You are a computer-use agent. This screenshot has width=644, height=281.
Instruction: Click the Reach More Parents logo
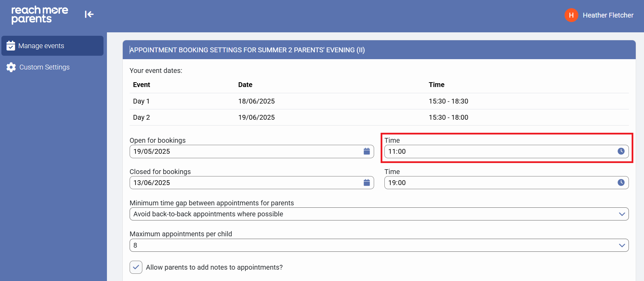pos(40,15)
